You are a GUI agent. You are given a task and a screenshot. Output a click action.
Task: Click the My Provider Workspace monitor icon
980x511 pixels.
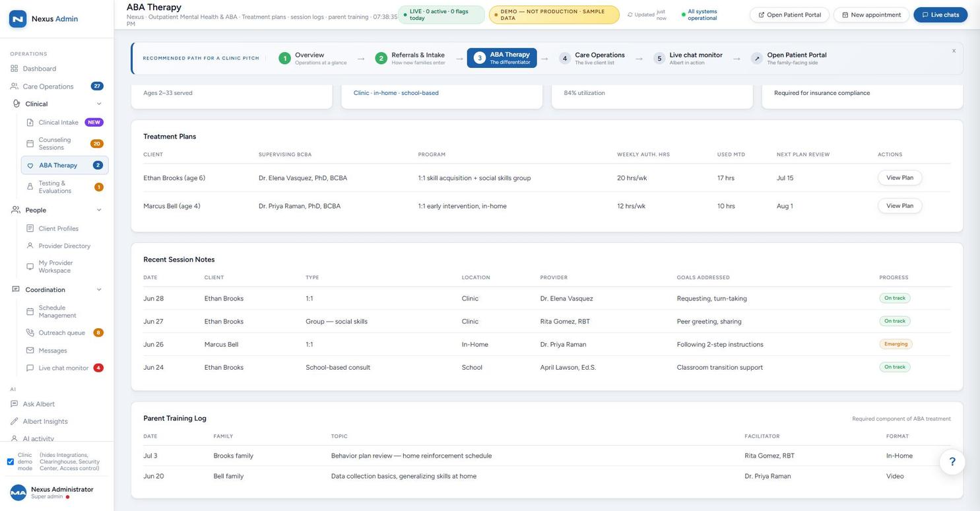pyautogui.click(x=30, y=267)
